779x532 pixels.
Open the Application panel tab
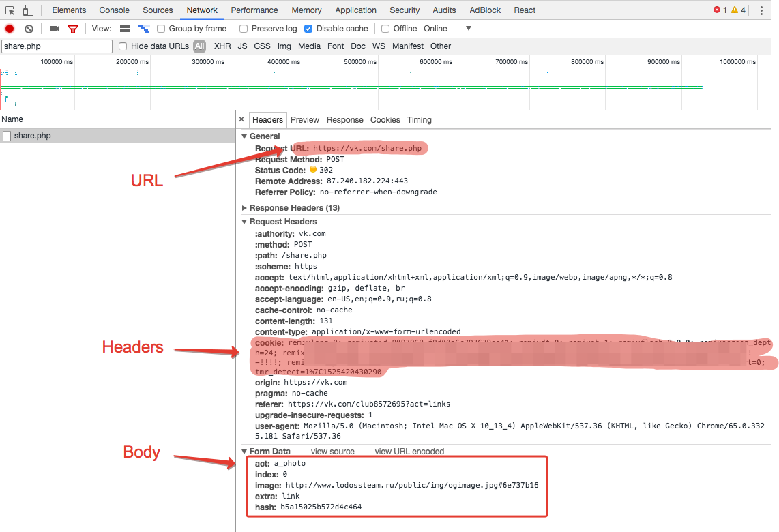coord(355,10)
